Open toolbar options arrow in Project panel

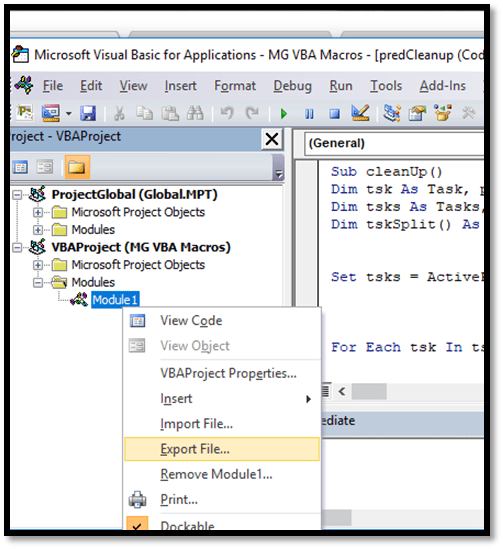(x=278, y=167)
